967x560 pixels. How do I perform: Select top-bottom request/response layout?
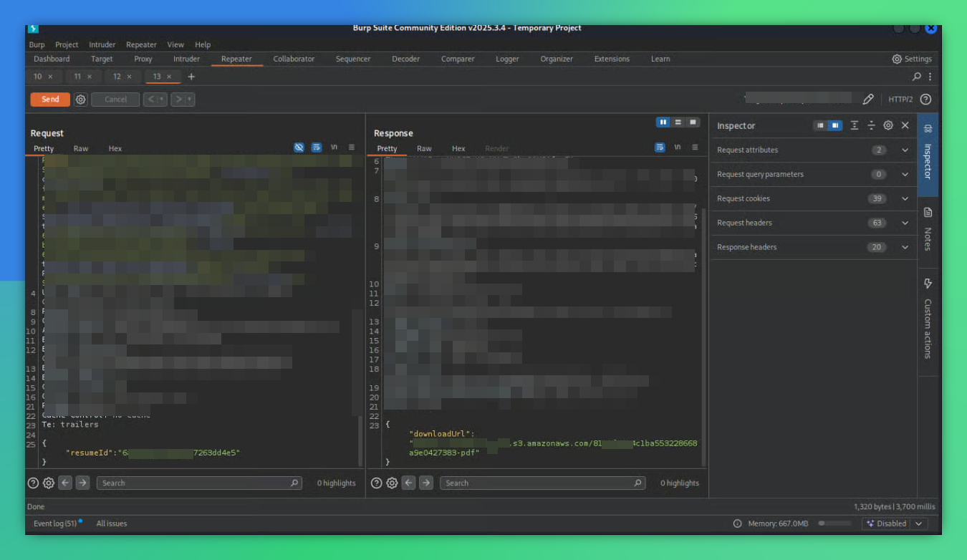pyautogui.click(x=678, y=122)
